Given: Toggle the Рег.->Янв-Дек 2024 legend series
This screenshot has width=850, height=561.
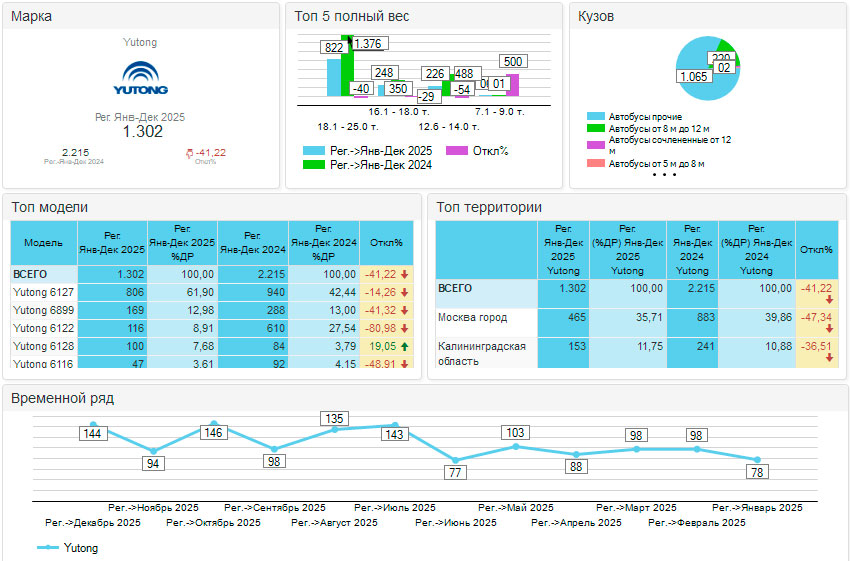Looking at the screenshot, I should (368, 165).
